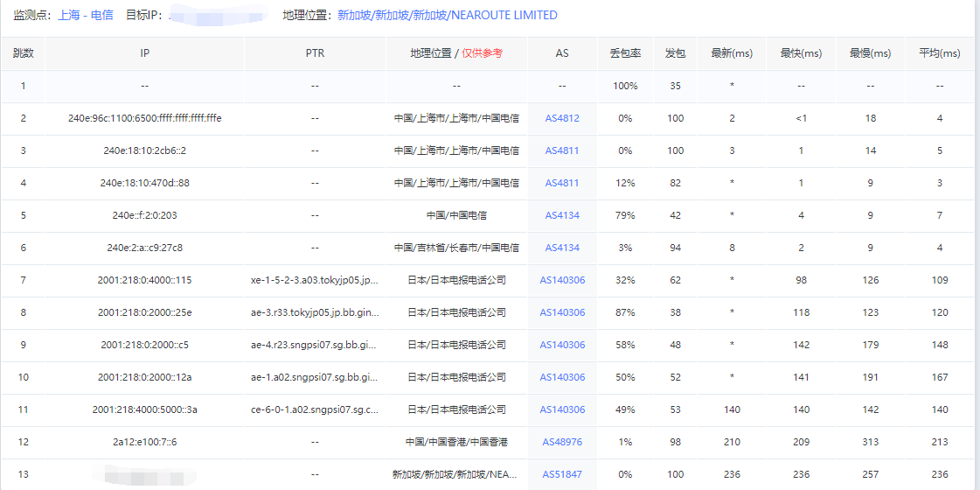The height and width of the screenshot is (490, 980).
Task: Select location 中国/中国香港/中国香港
Action: click(x=456, y=443)
